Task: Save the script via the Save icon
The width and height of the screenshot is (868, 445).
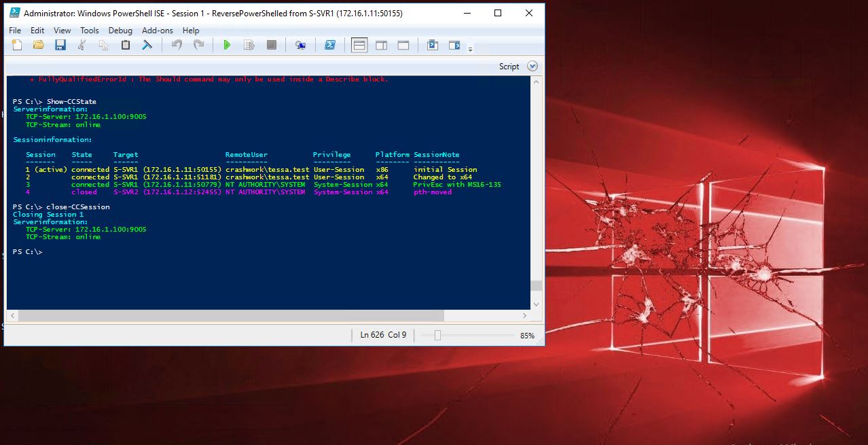Action: point(61,45)
